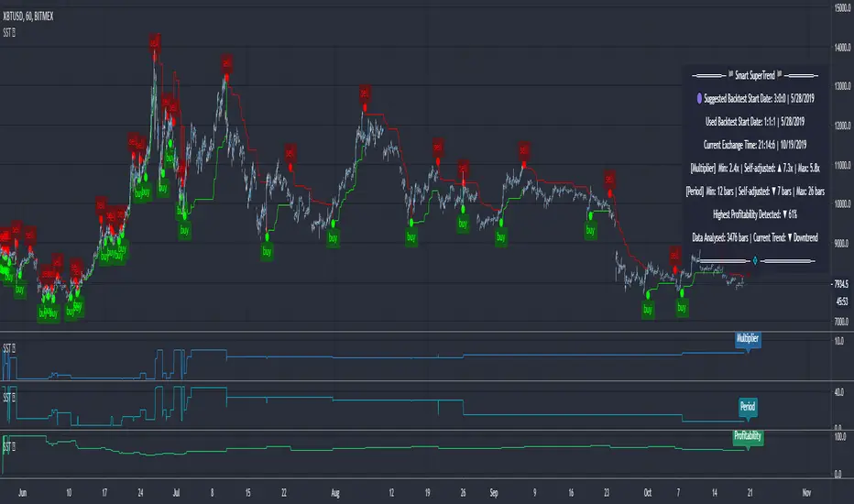Click the XBTUSD, 60, BITMEX chart title

28,16
